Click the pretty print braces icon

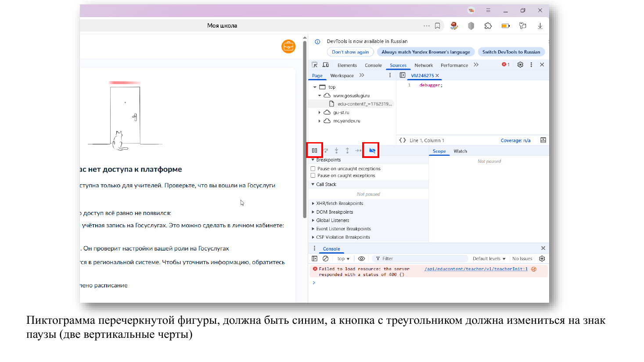click(x=403, y=140)
